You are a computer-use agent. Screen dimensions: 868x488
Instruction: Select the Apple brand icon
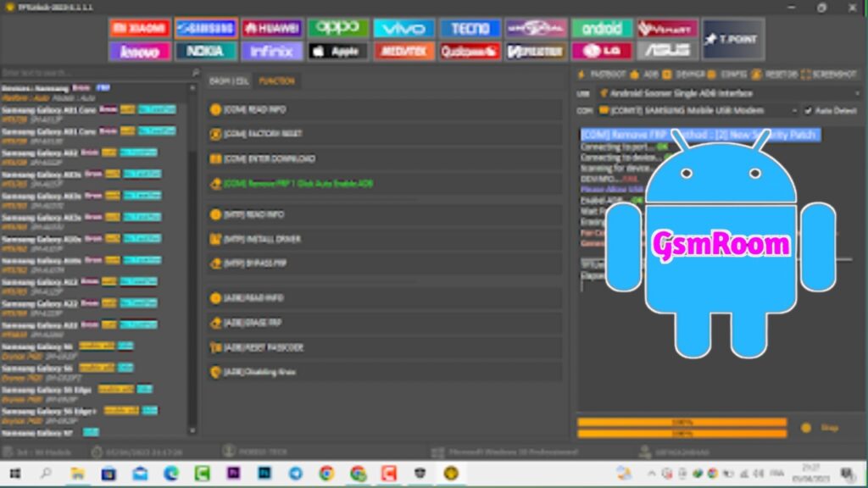point(337,52)
